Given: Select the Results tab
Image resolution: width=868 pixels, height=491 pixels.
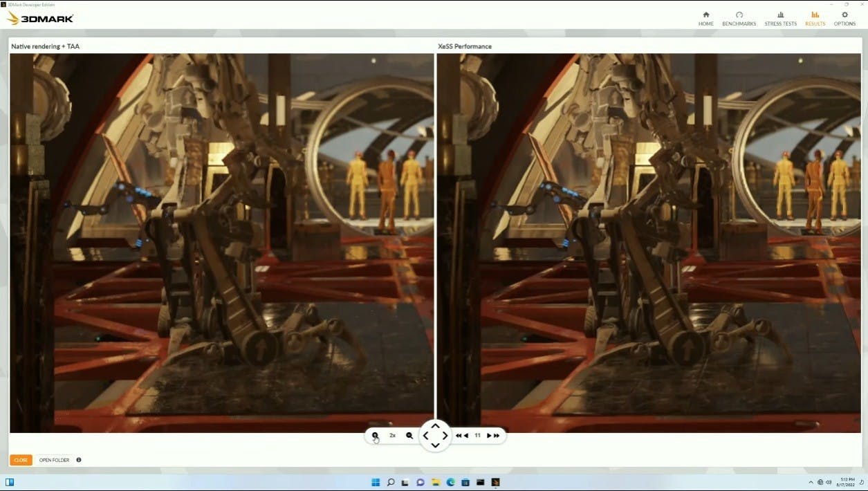Looking at the screenshot, I should coord(815,19).
